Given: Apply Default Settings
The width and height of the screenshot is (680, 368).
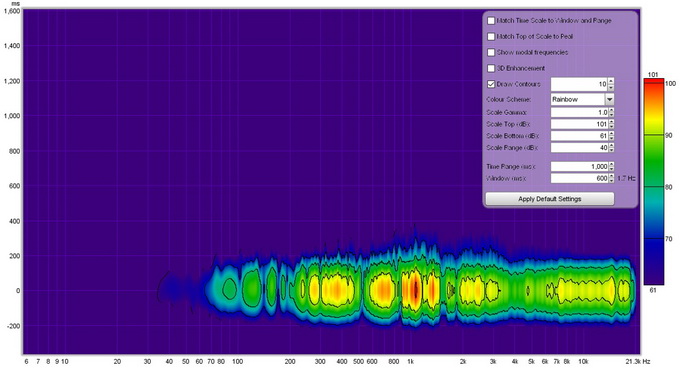Looking at the screenshot, I should pos(549,199).
